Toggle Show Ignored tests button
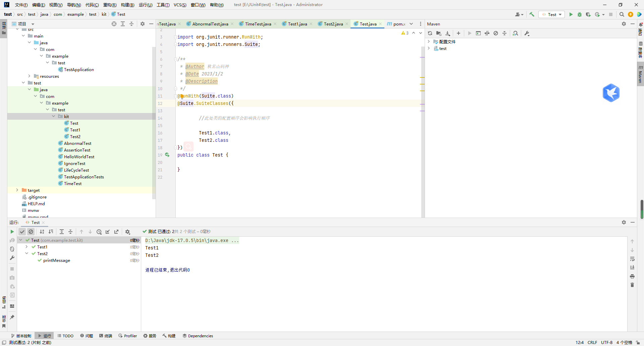 (31, 232)
